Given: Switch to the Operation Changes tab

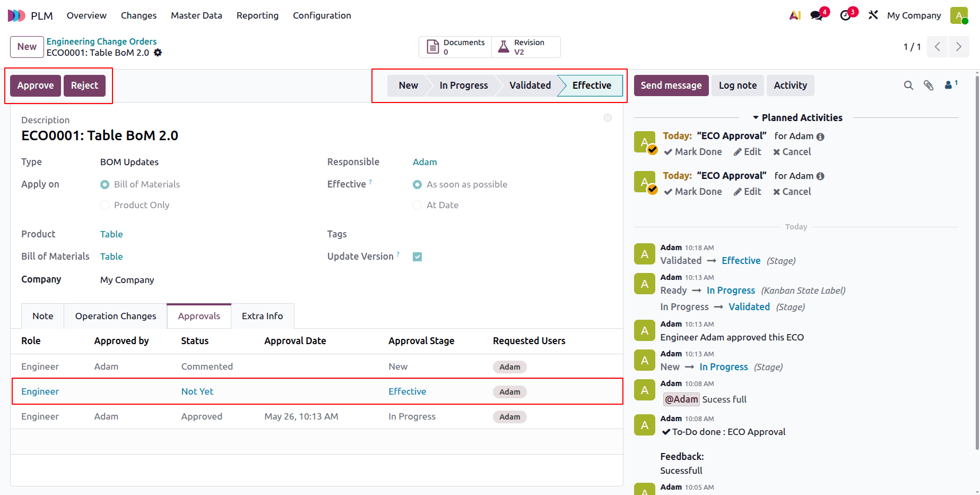Looking at the screenshot, I should coord(116,316).
